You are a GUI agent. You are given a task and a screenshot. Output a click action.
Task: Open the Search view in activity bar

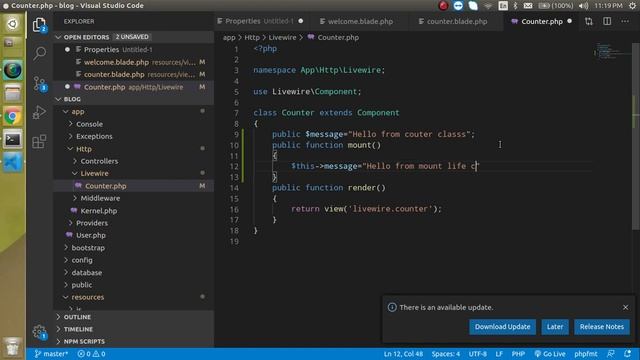[x=40, y=53]
